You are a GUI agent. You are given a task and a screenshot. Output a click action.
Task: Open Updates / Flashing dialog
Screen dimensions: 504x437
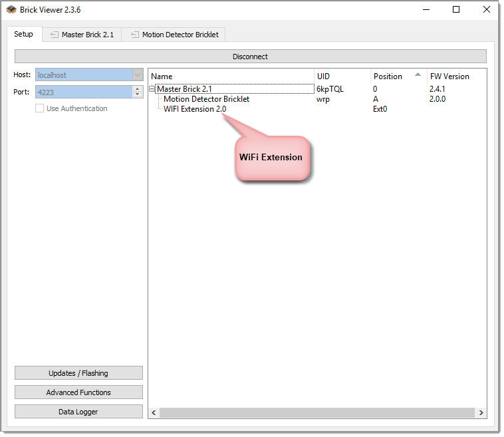78,373
